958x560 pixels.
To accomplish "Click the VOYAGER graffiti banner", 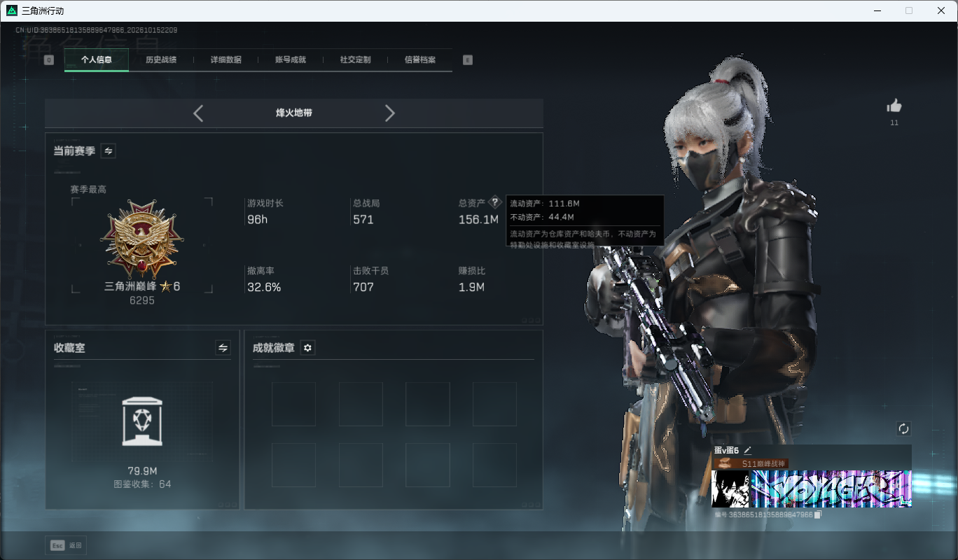I will [831, 489].
